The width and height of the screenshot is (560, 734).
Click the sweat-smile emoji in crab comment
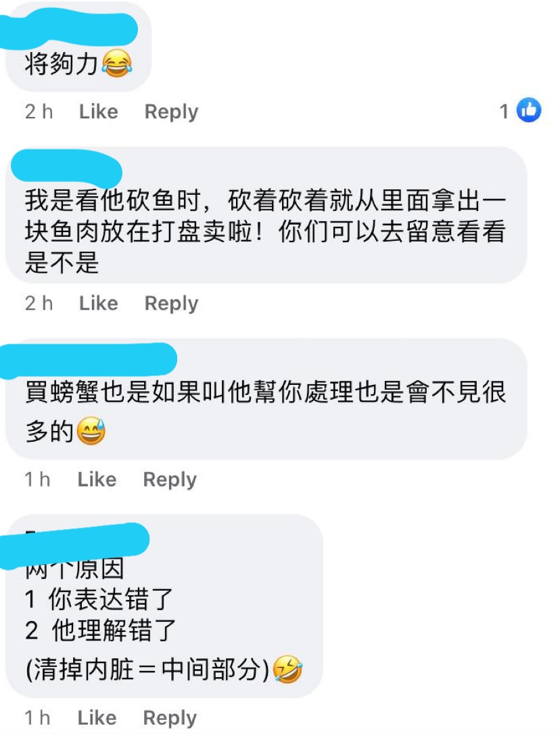[91, 431]
